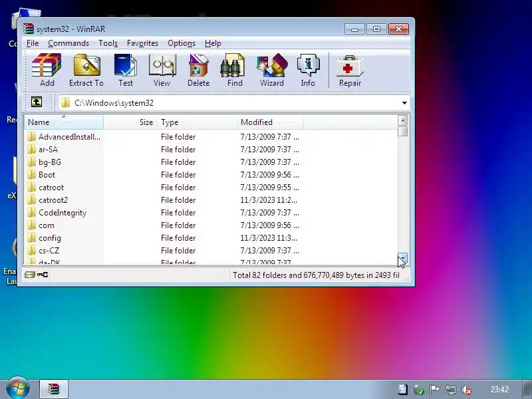Select the cs-CZ folder icon
This screenshot has width=532, height=399.
[31, 251]
